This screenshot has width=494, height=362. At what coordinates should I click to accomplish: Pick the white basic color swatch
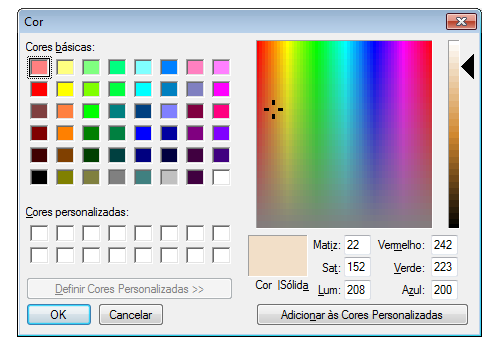[221, 177]
